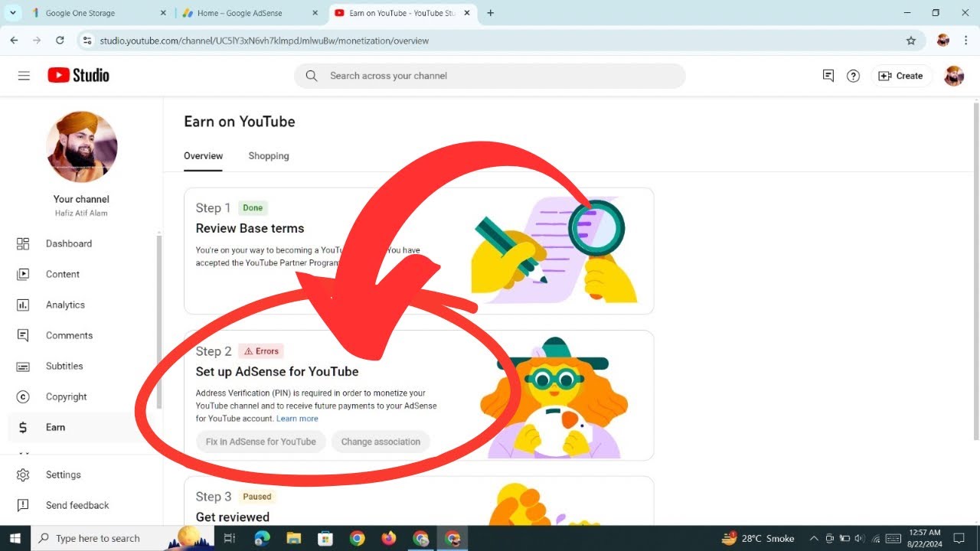Click the Windows taskbar search box

pyautogui.click(x=122, y=538)
